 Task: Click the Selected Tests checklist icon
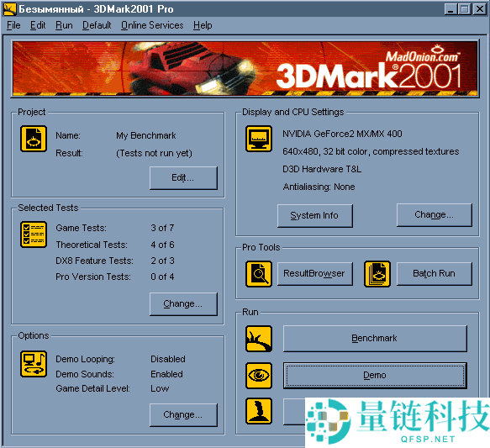(x=34, y=235)
